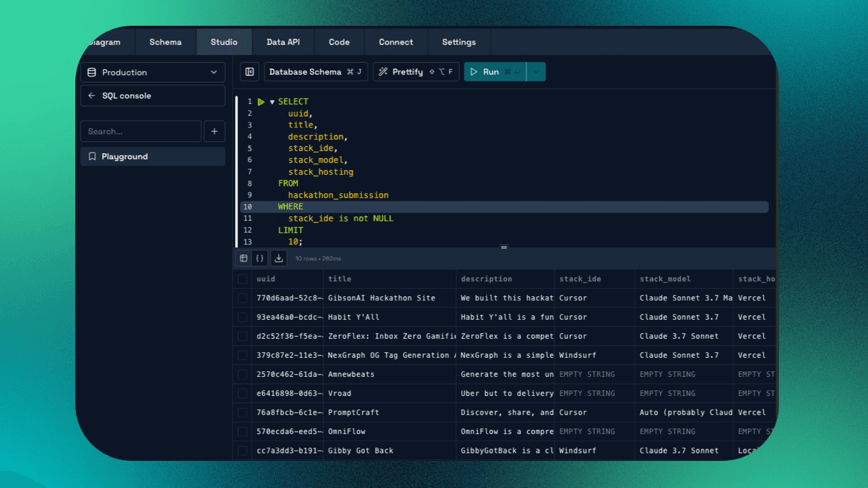Screen dimensions: 868x488
Task: Check the NexGraph OG Tag Generation row
Action: pos(242,354)
